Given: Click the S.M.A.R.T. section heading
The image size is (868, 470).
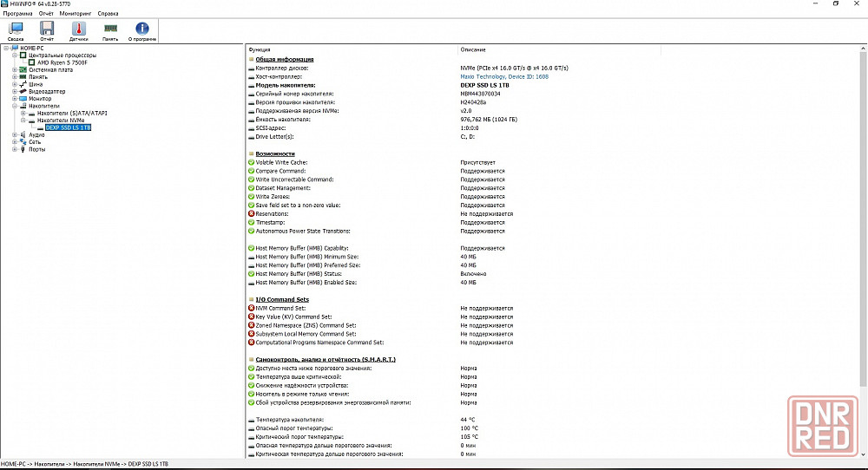Looking at the screenshot, I should 325,359.
